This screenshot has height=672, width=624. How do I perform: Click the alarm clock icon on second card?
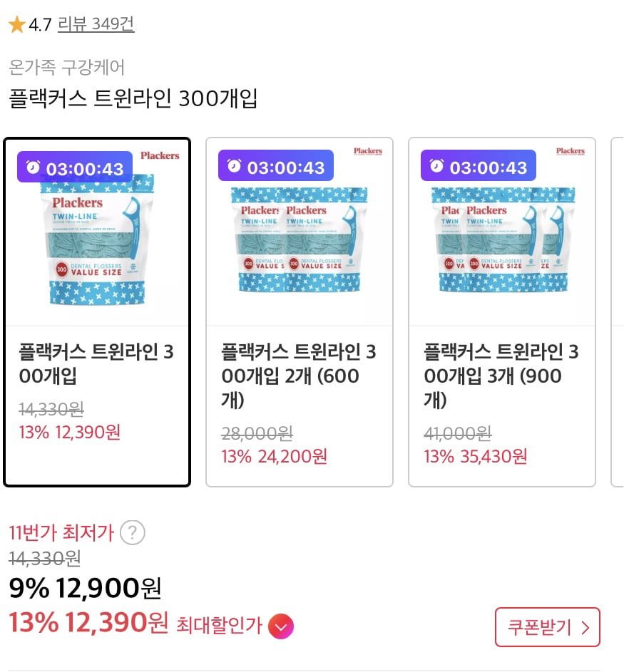pos(235,166)
